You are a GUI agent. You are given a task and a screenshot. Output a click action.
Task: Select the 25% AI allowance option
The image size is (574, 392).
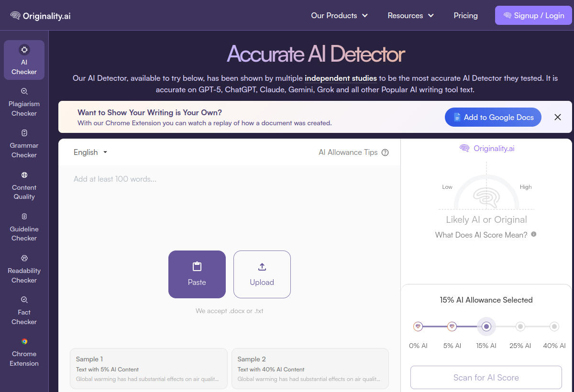coord(520,327)
